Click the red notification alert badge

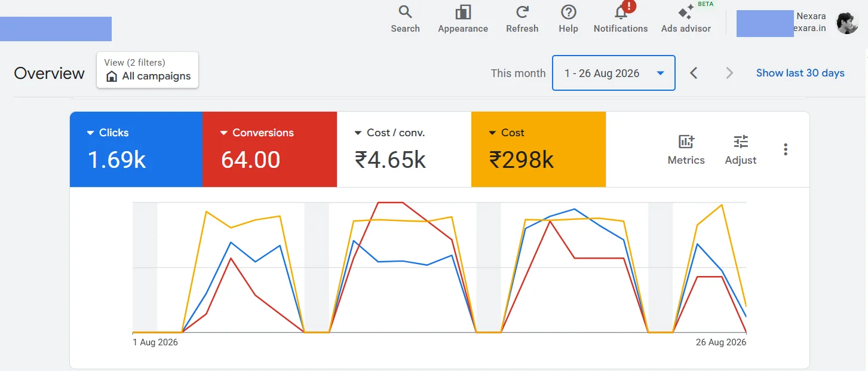pos(629,6)
